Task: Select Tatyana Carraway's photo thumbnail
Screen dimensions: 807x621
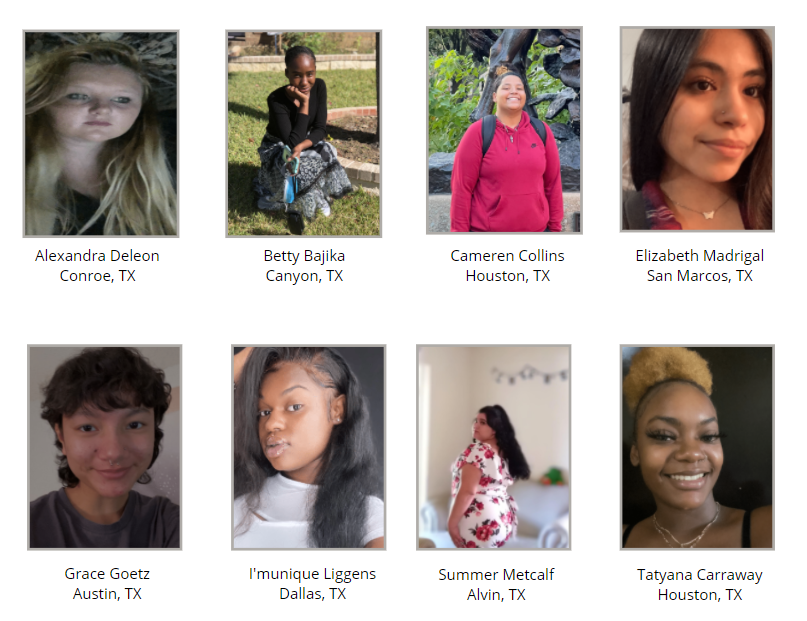Action: point(697,447)
